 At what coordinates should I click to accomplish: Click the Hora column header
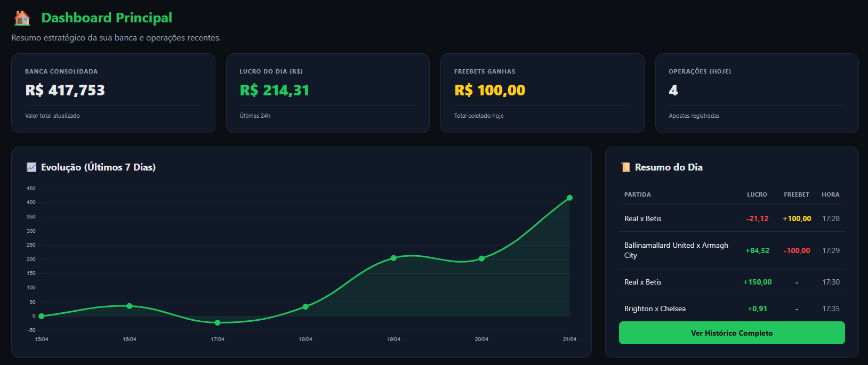[831, 194]
